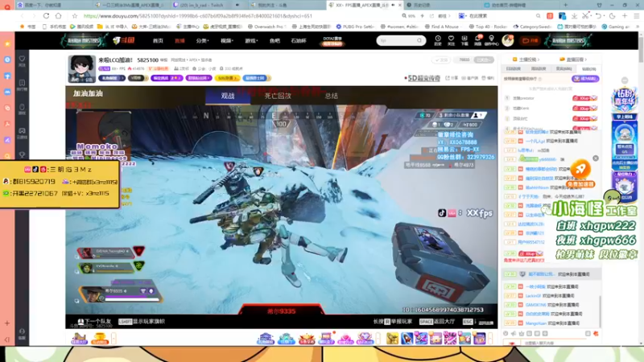Viewport: 644px width, 362px height.
Task: Switch to the 历史记录 browser tab
Action: [444, 5]
